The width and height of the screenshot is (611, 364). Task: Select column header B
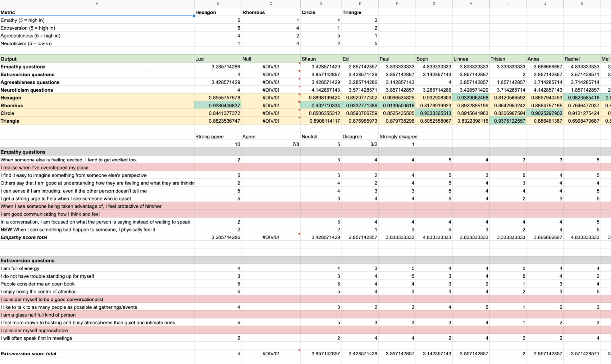click(x=218, y=4)
